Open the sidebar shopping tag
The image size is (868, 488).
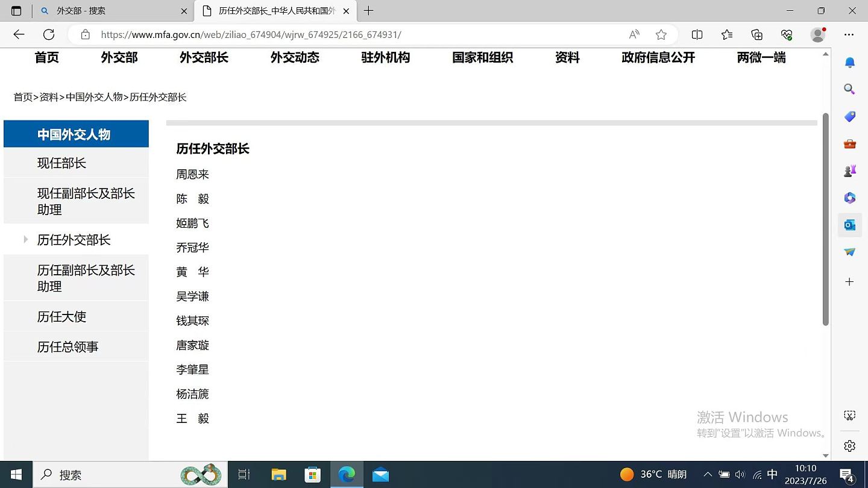pos(849,116)
